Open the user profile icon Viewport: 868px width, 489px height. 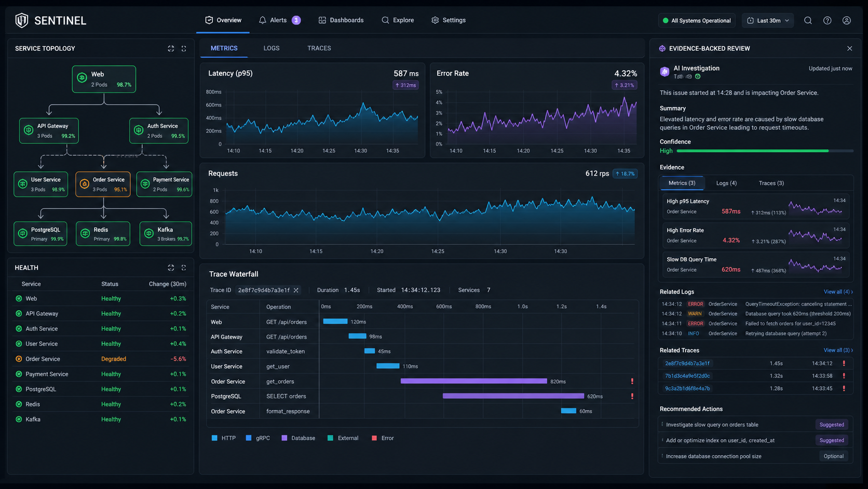(846, 20)
